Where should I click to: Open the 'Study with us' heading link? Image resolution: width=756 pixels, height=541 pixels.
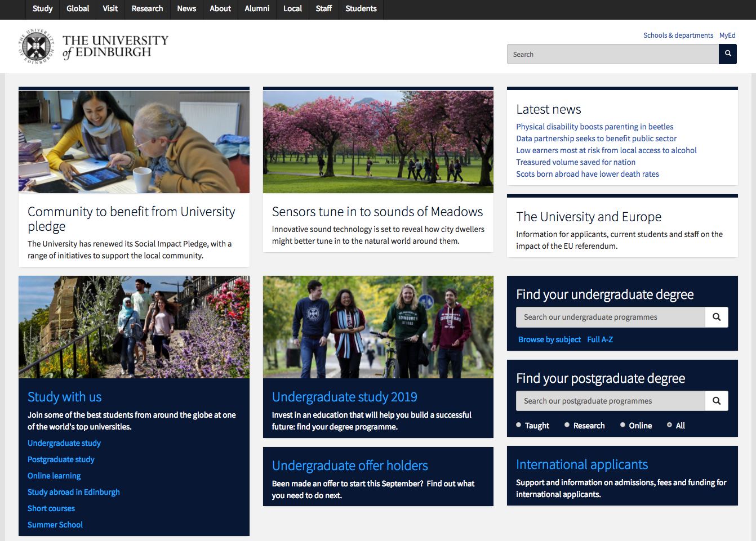click(65, 397)
